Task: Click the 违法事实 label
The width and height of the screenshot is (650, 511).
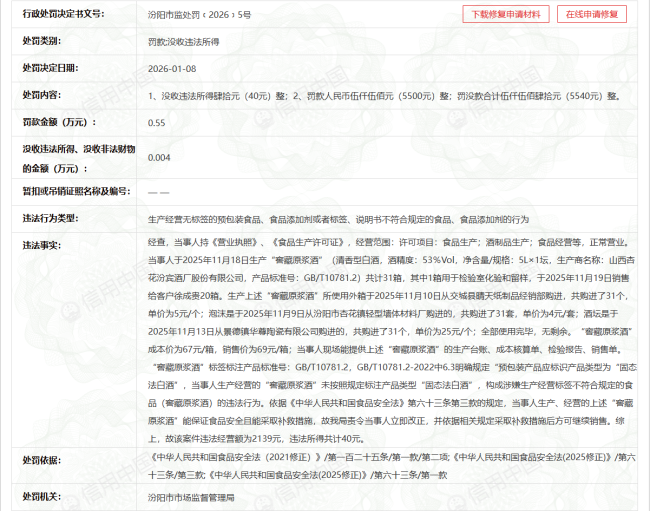Action: point(41,245)
